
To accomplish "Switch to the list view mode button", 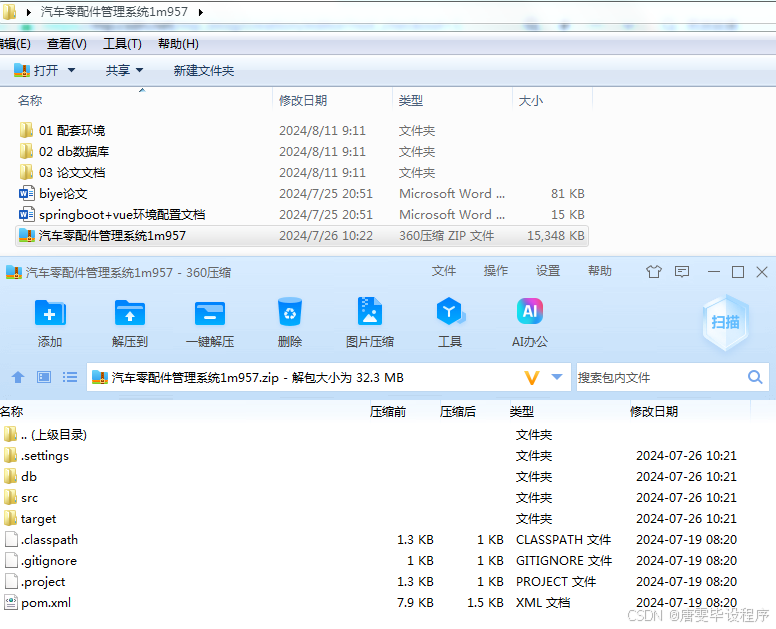I will [x=70, y=378].
